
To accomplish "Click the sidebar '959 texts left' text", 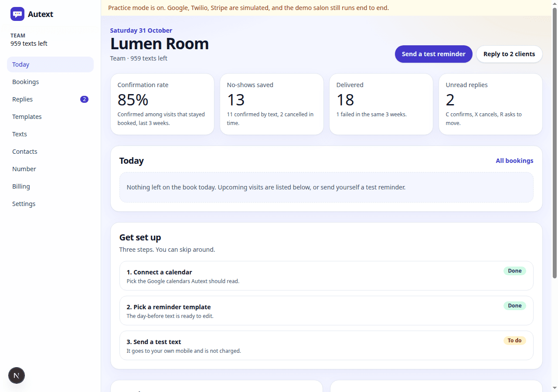I will pyautogui.click(x=29, y=44).
